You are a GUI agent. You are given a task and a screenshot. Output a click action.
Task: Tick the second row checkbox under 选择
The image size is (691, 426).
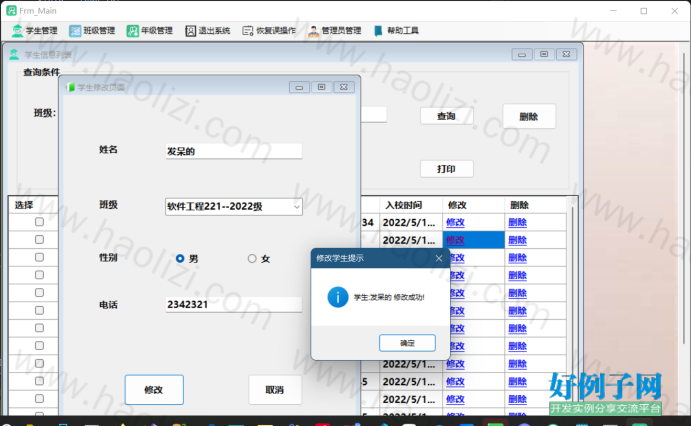tap(39, 239)
